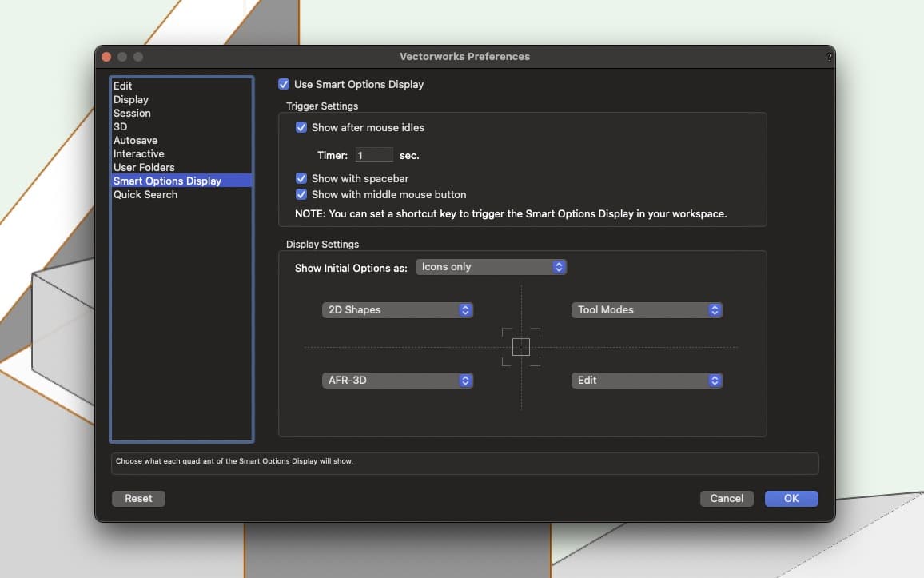Click the center square of quadrant preview
Screen dimensions: 924x578
(521, 347)
